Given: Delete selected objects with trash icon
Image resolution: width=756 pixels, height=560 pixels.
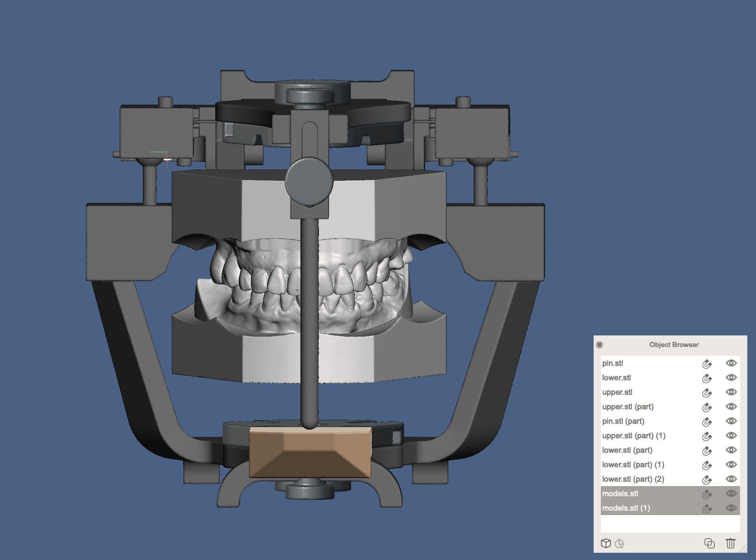Looking at the screenshot, I should [730, 543].
